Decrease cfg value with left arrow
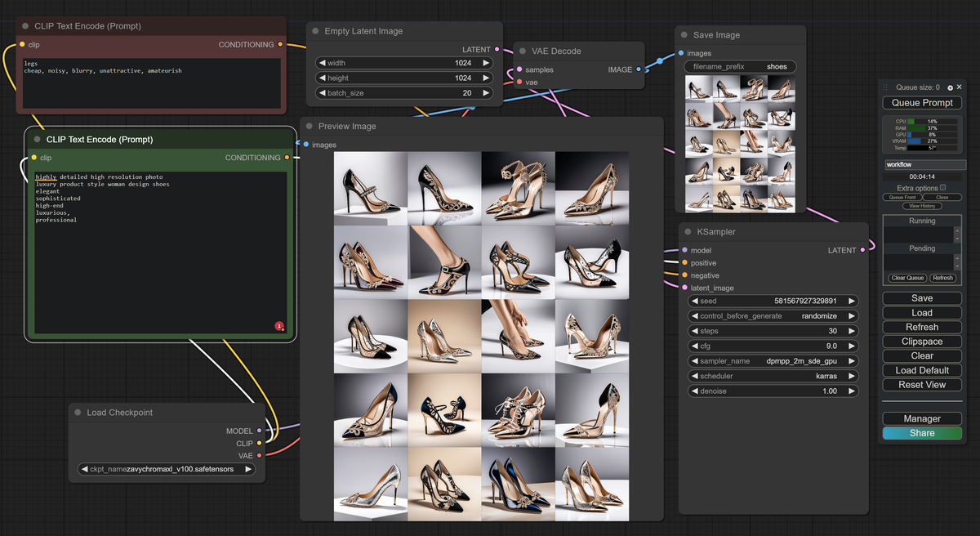The image size is (980, 536). (x=695, y=346)
